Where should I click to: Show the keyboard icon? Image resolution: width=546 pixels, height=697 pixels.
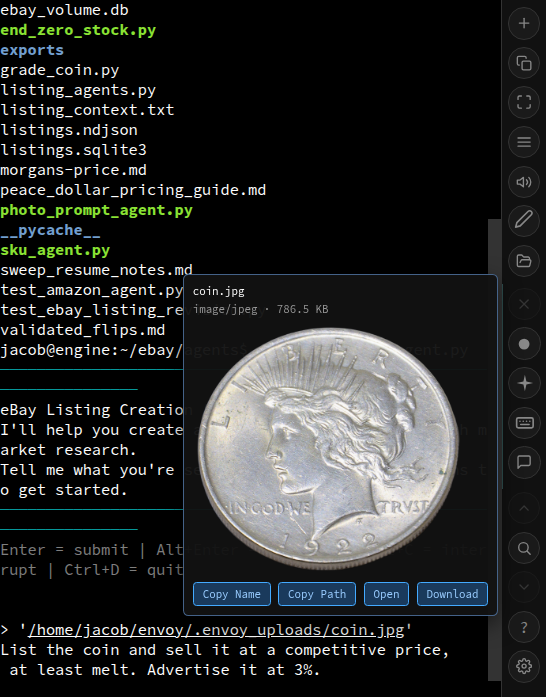(x=524, y=422)
